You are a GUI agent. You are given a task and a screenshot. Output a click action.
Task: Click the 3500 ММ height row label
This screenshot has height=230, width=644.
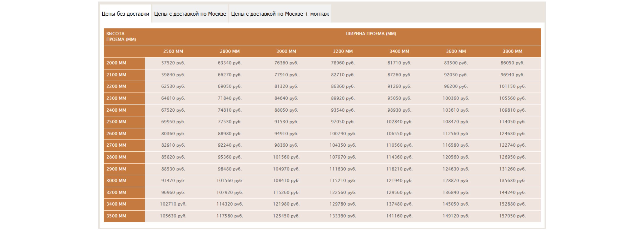click(x=124, y=216)
